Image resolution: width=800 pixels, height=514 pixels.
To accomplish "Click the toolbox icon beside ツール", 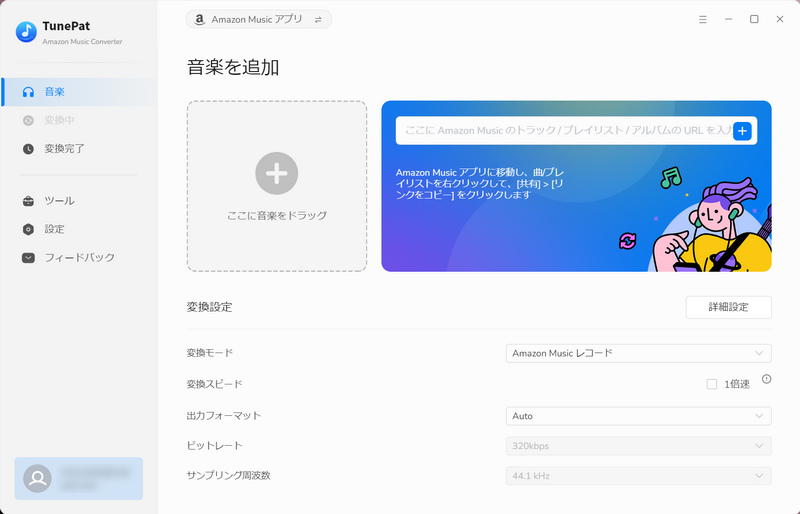I will 28,201.
